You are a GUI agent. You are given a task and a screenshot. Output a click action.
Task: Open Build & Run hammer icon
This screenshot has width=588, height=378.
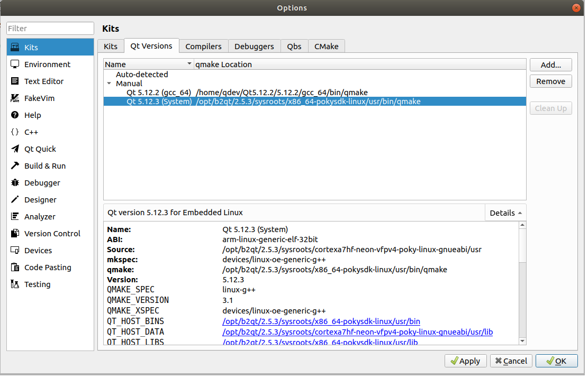15,165
